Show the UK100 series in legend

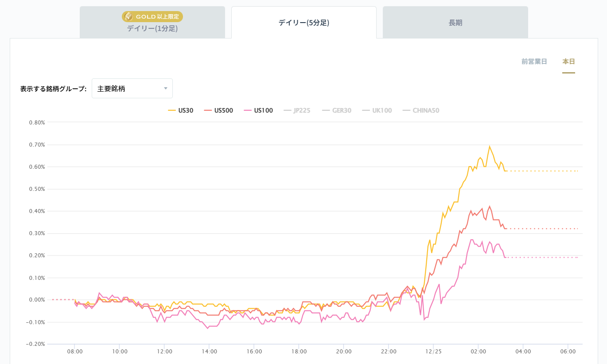click(x=377, y=110)
